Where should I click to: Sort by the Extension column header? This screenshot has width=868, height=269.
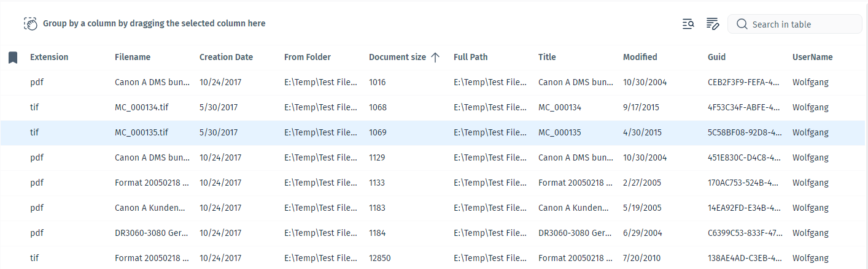pos(49,57)
